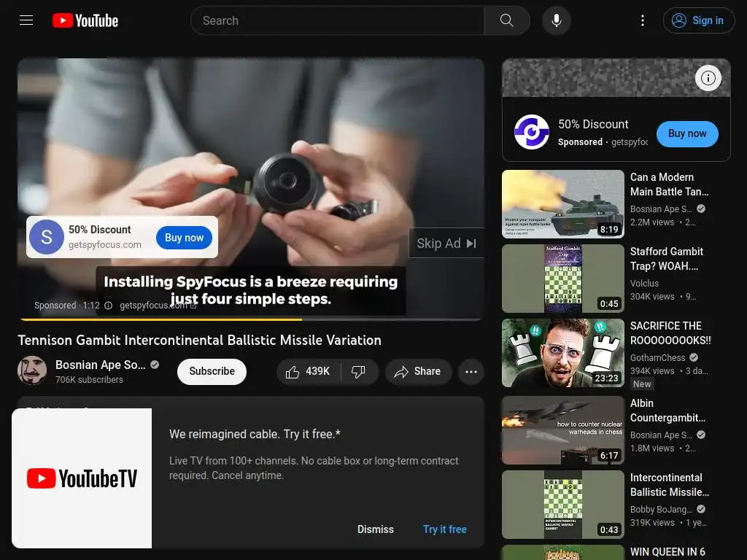Click the SpyFocus logo in sidebar ad

tap(531, 133)
